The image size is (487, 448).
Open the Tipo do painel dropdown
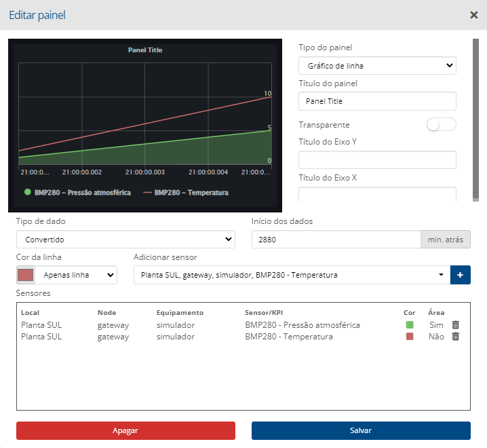tap(377, 66)
